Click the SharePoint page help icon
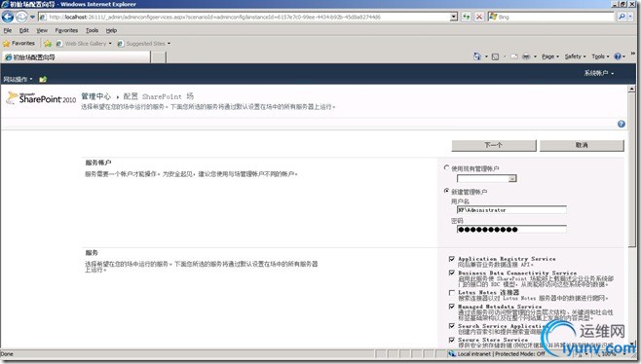Image resolution: width=641 pixels, height=364 pixels. [x=622, y=124]
